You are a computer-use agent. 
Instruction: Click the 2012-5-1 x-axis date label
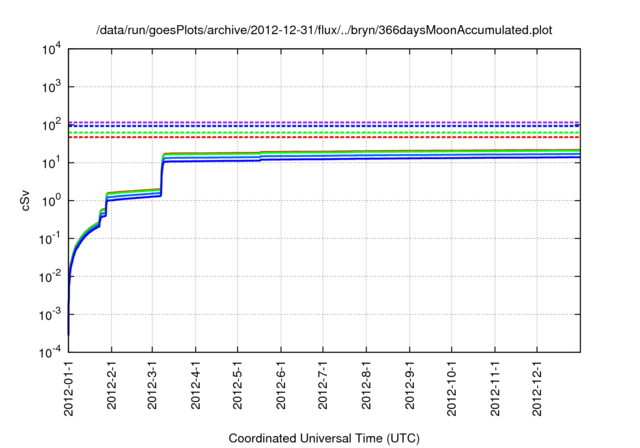(238, 385)
